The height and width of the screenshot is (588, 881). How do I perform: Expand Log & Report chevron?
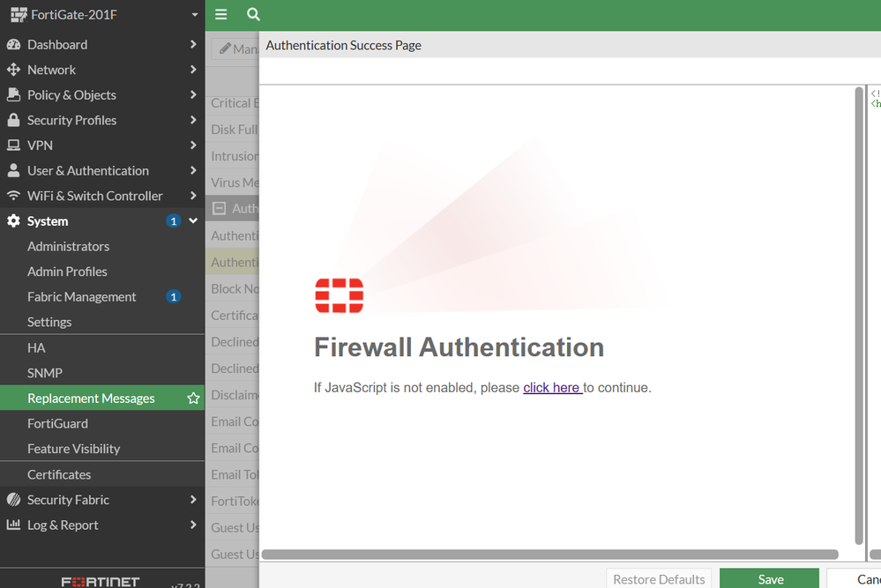tap(193, 525)
